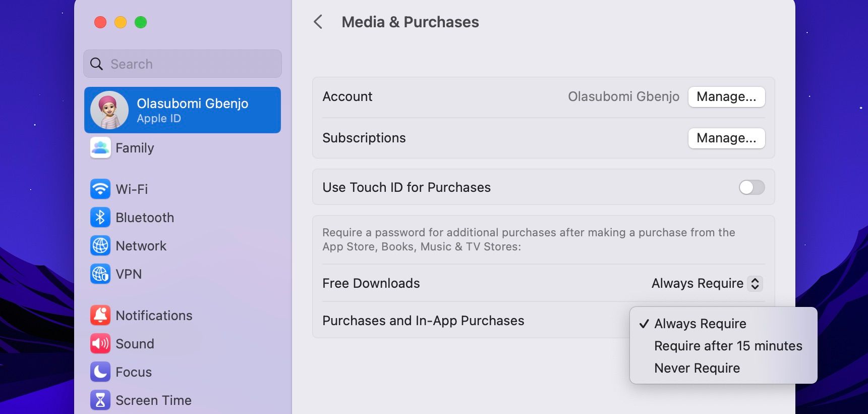Click the Search settings field

click(x=183, y=64)
